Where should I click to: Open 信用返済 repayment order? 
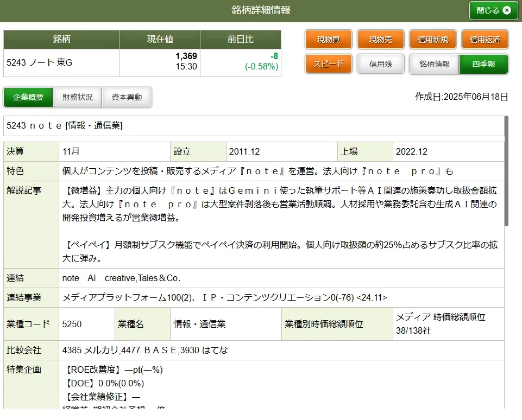coord(485,39)
